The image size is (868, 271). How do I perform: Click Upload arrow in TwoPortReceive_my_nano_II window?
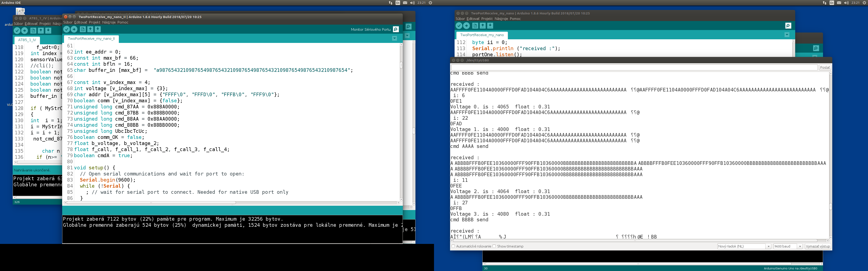coord(74,29)
